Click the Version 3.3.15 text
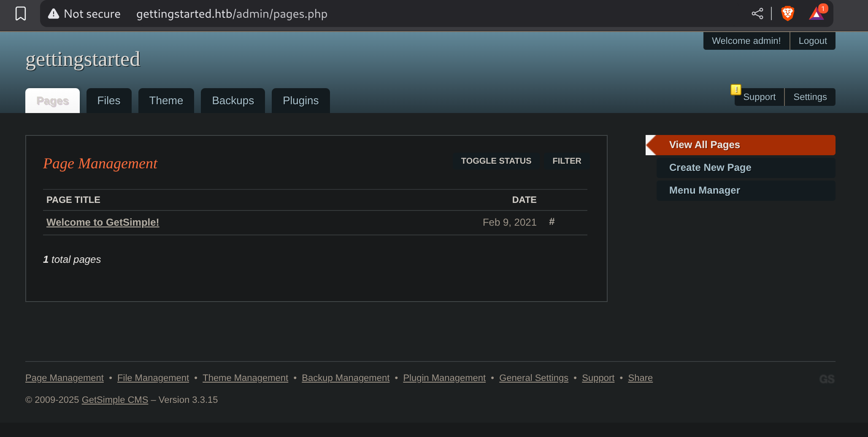 tap(188, 400)
